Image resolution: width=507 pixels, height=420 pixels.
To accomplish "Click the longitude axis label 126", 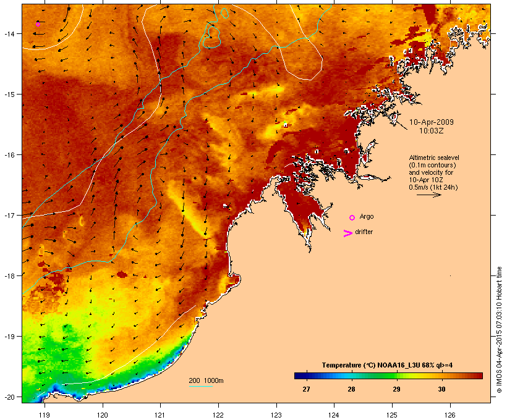I will (x=449, y=415).
